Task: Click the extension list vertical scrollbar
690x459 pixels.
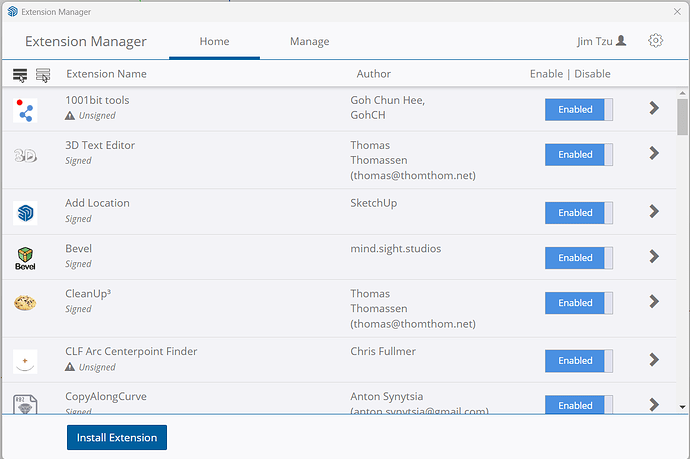Action: [x=682, y=118]
